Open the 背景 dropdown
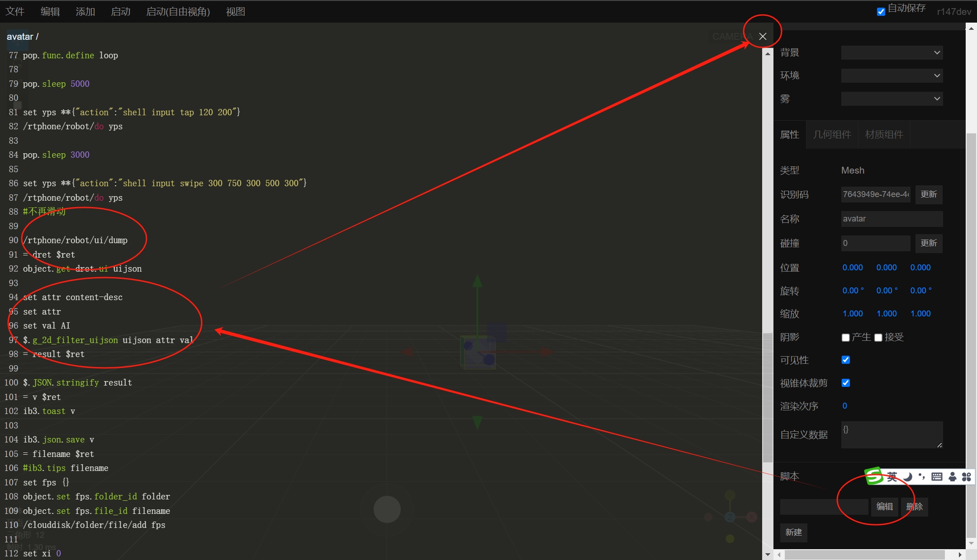The width and height of the screenshot is (977, 560). click(x=892, y=52)
